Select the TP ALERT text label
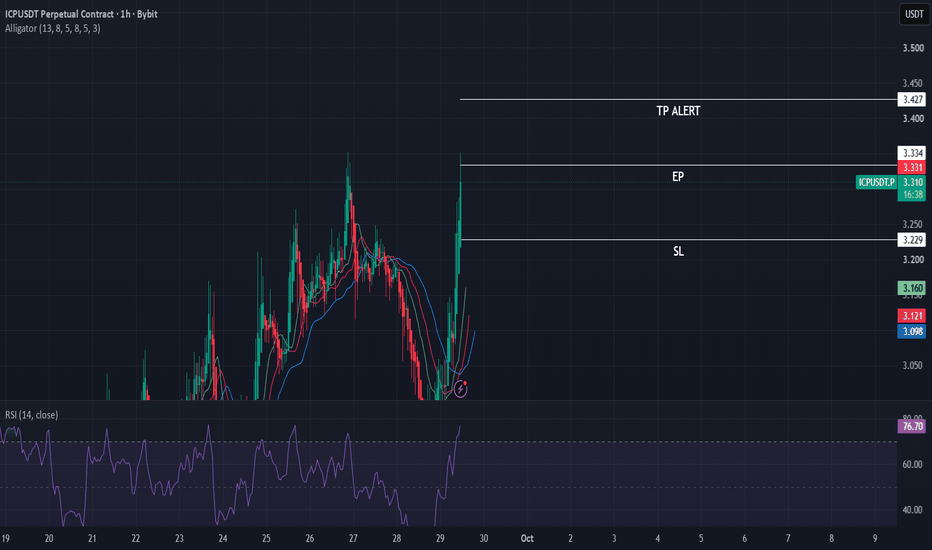The width and height of the screenshot is (932, 550). [678, 111]
